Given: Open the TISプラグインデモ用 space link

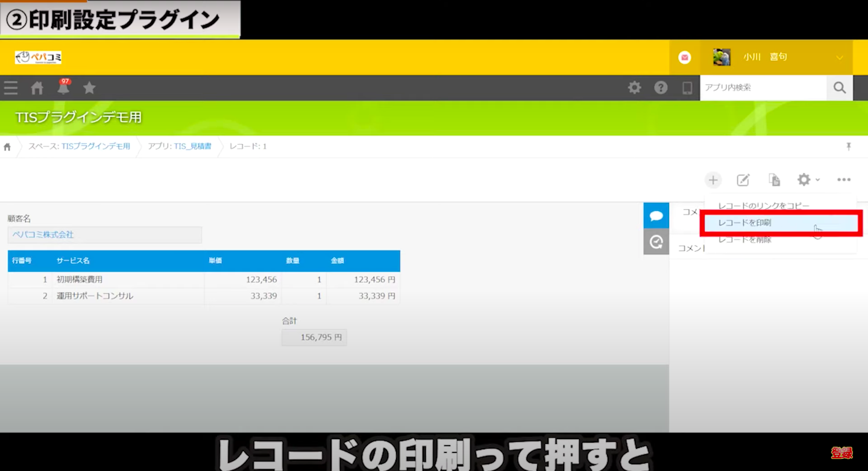Looking at the screenshot, I should click(x=95, y=146).
